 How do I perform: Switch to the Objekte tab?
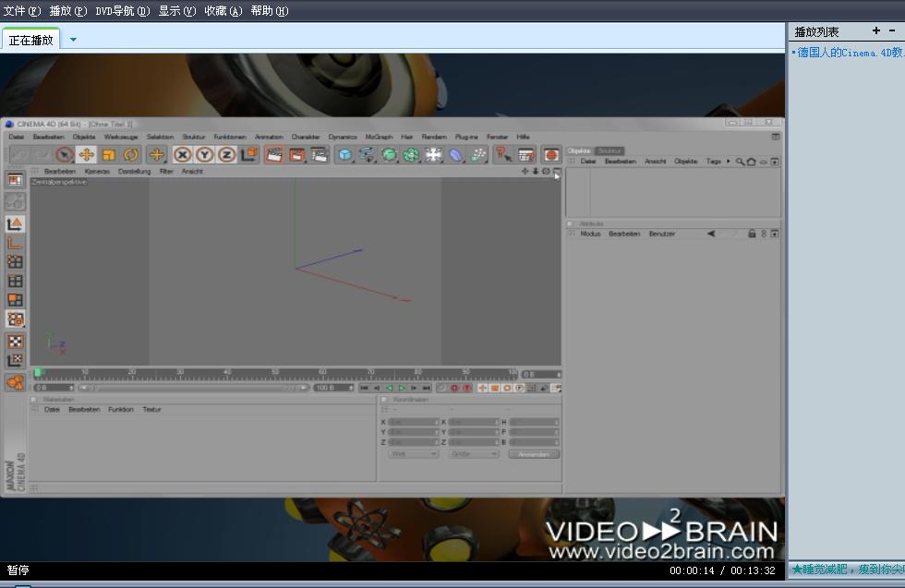579,150
